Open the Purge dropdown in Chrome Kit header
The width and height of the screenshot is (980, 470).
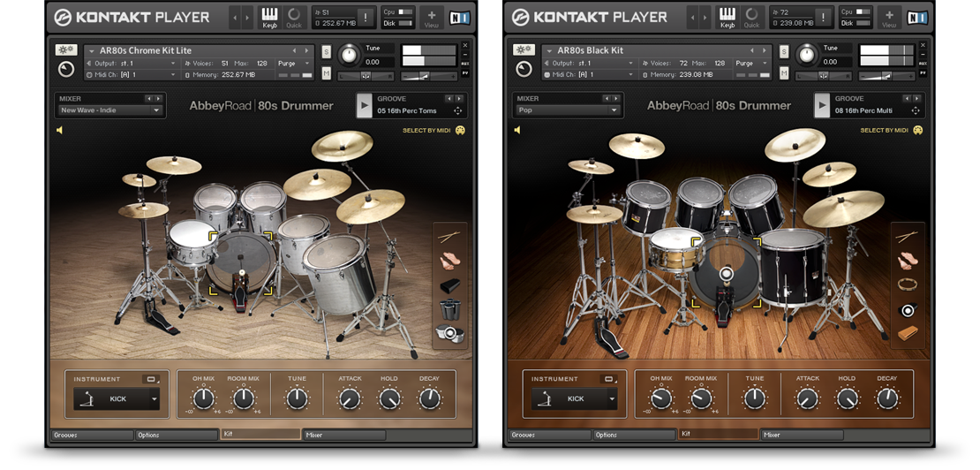click(x=295, y=63)
